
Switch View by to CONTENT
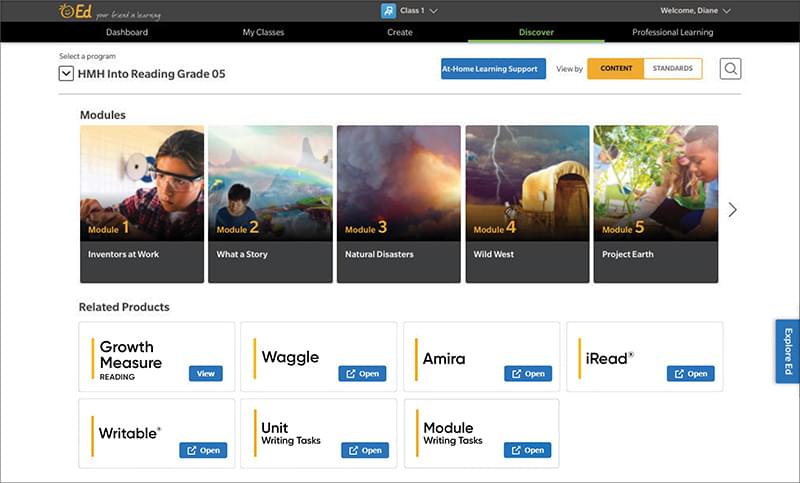616,68
